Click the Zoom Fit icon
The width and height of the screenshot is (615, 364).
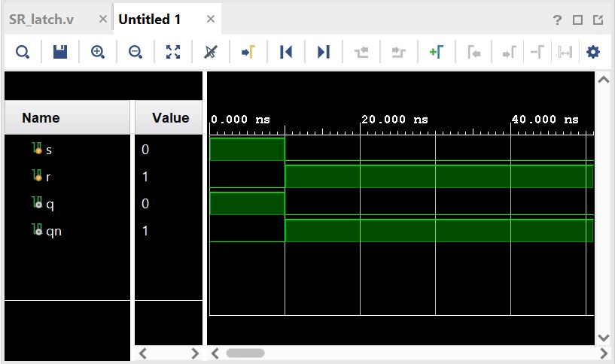pyautogui.click(x=173, y=52)
